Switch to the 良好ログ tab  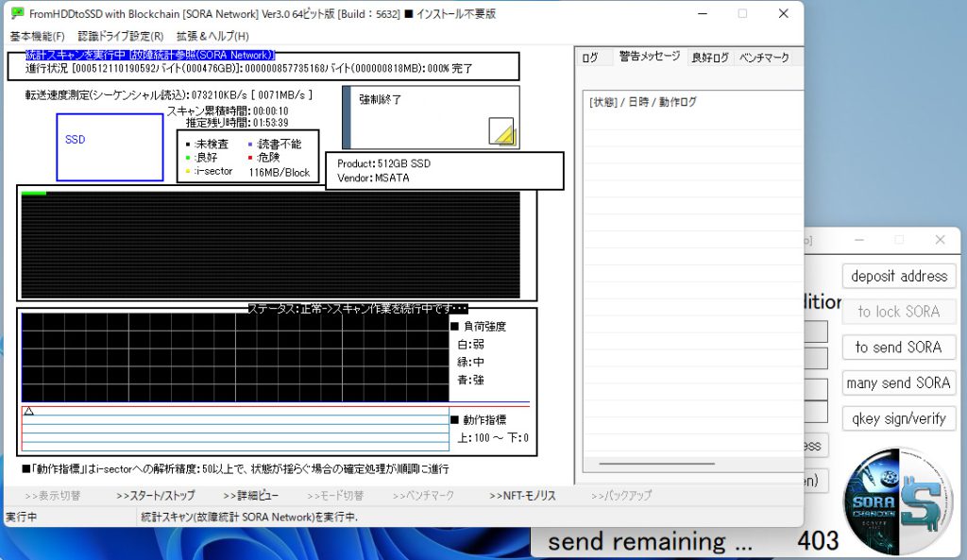(710, 58)
